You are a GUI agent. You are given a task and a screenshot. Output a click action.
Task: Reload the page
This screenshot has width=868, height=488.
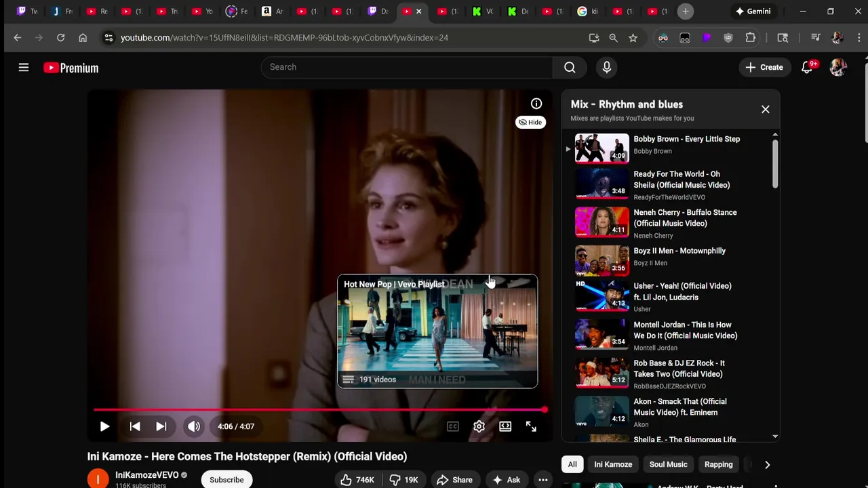coord(60,38)
